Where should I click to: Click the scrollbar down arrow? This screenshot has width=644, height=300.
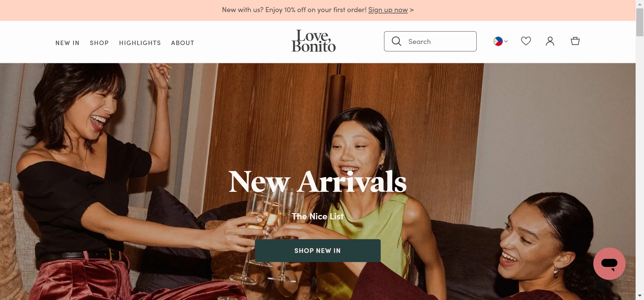[640, 296]
